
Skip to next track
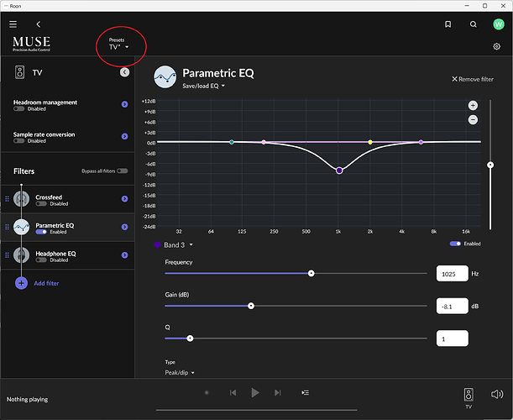277,392
